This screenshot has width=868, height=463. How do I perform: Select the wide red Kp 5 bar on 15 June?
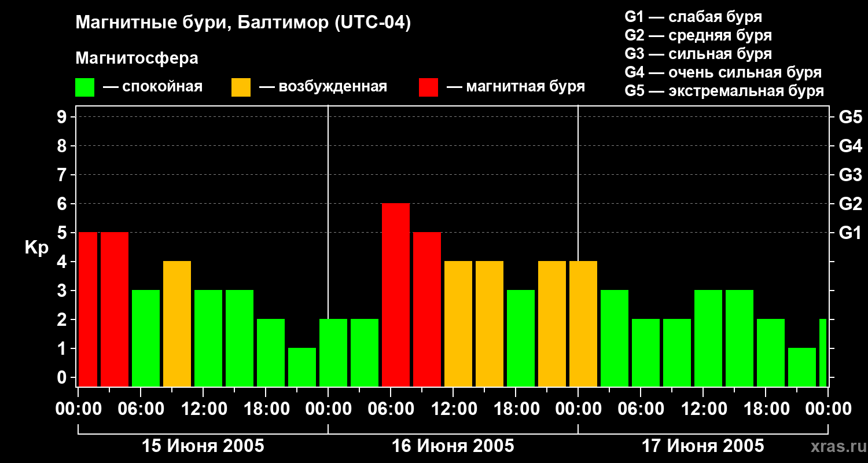(115, 310)
